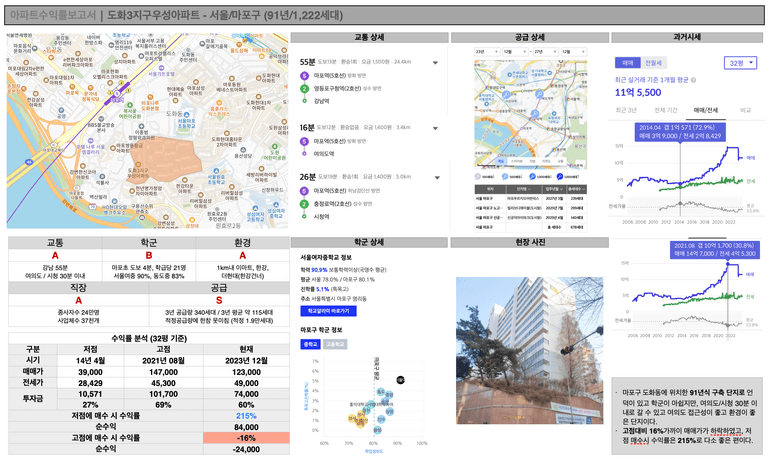Viewport: 769px width, 459px height.
Task: Open the end month dropdown after 27년
Action: click(573, 51)
